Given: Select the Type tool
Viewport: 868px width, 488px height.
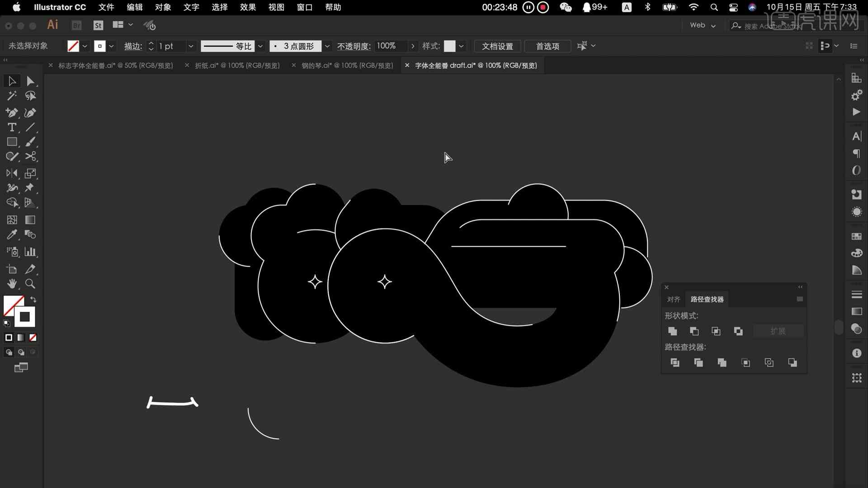Looking at the screenshot, I should tap(12, 127).
